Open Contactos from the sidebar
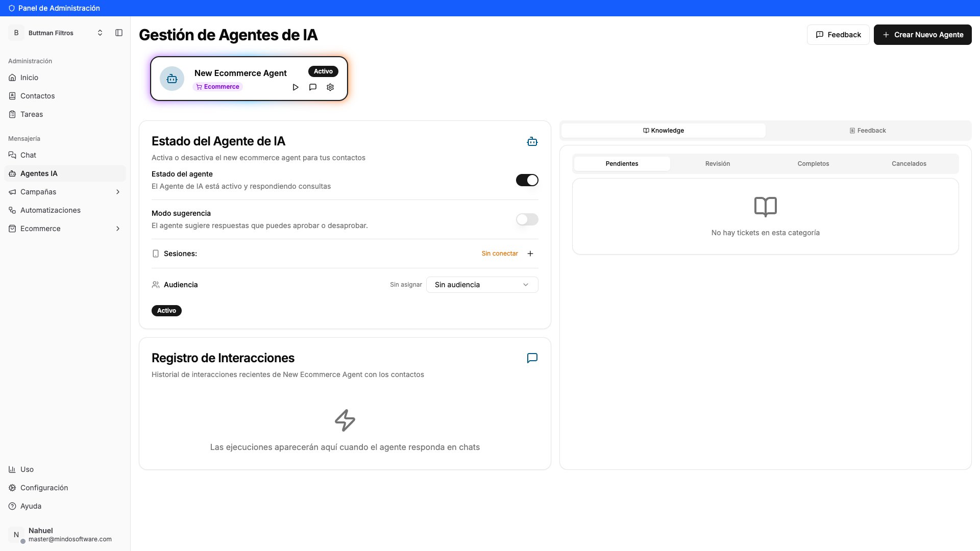This screenshot has height=551, width=980. (x=65, y=96)
